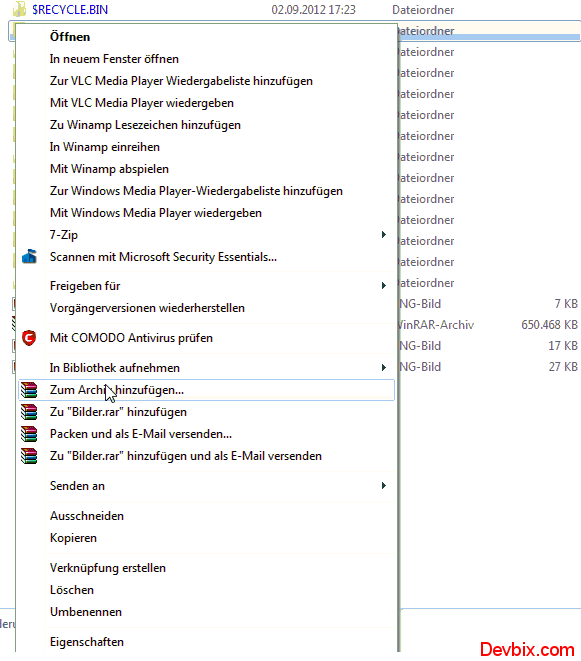Click the '650.468 KB' size value
The height and width of the screenshot is (661, 581).
click(549, 325)
